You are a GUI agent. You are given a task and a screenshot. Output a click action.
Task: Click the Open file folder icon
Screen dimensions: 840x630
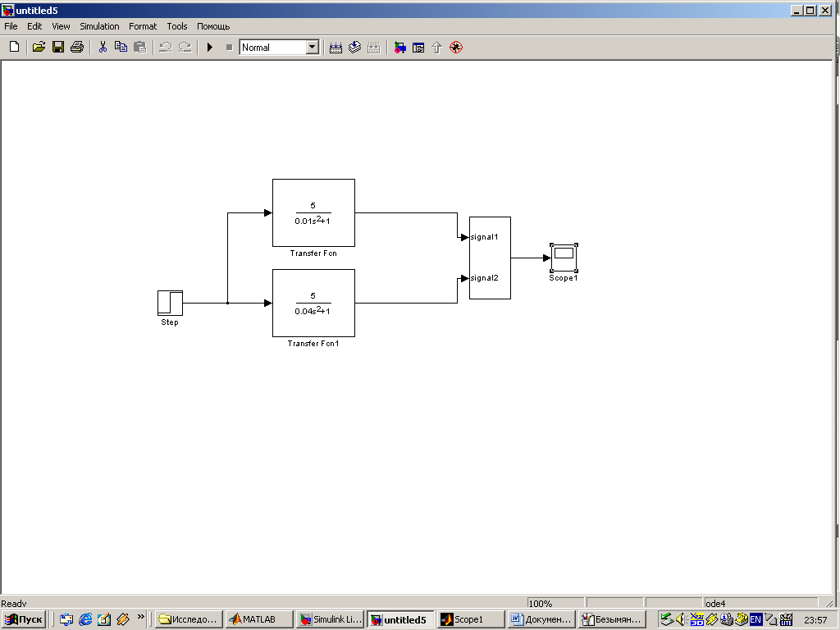[x=39, y=48]
